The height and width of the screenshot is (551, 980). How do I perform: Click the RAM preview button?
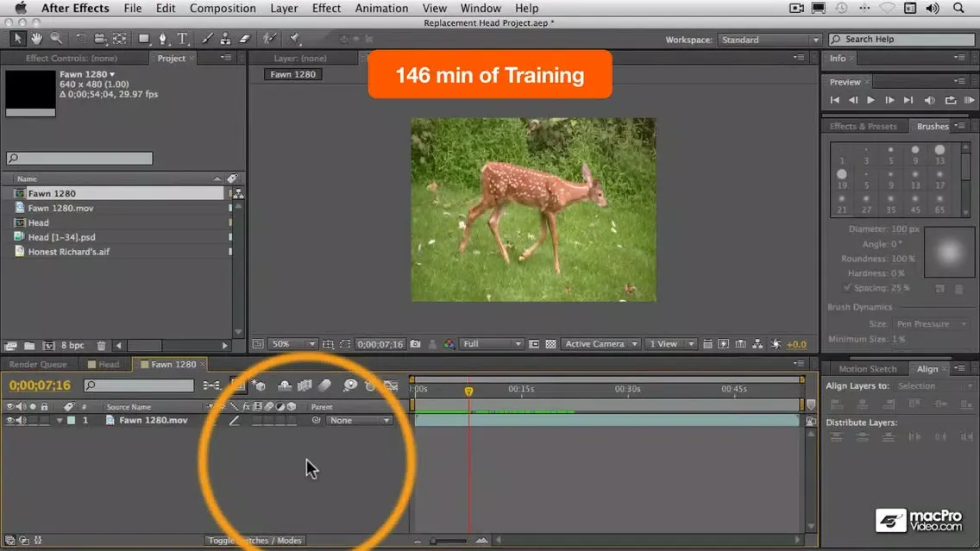[969, 100]
